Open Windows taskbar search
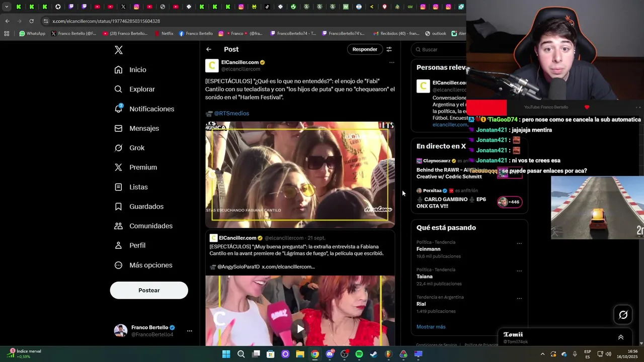Screen dimensions: 644x362 click(x=241, y=354)
